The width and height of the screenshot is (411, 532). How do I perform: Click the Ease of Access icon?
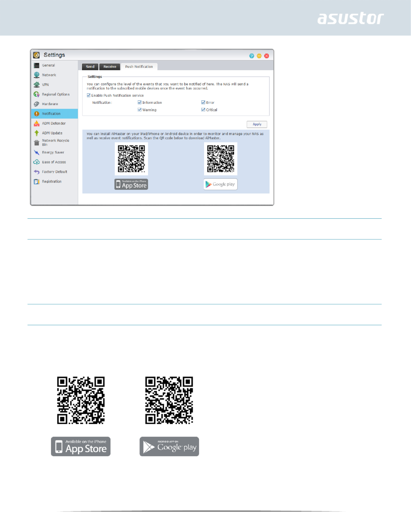(x=37, y=162)
